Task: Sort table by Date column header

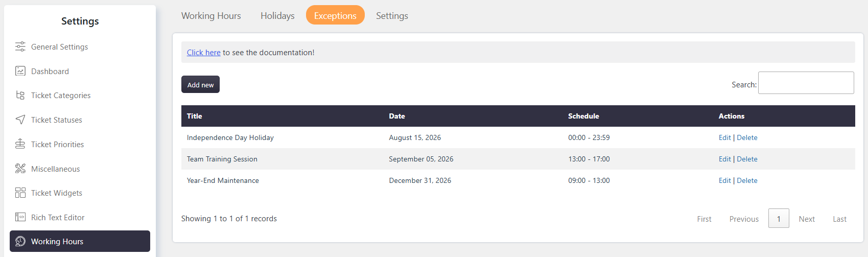Action: click(x=397, y=116)
